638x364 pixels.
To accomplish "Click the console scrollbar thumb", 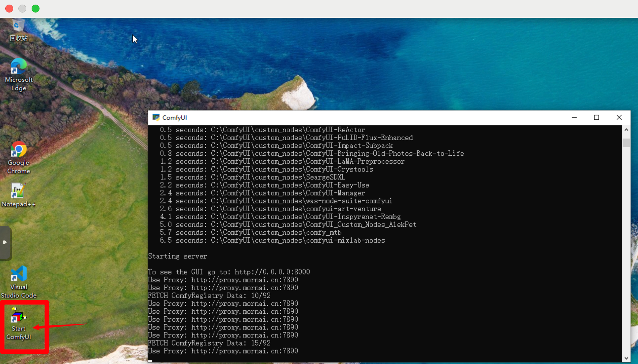I will click(x=626, y=143).
